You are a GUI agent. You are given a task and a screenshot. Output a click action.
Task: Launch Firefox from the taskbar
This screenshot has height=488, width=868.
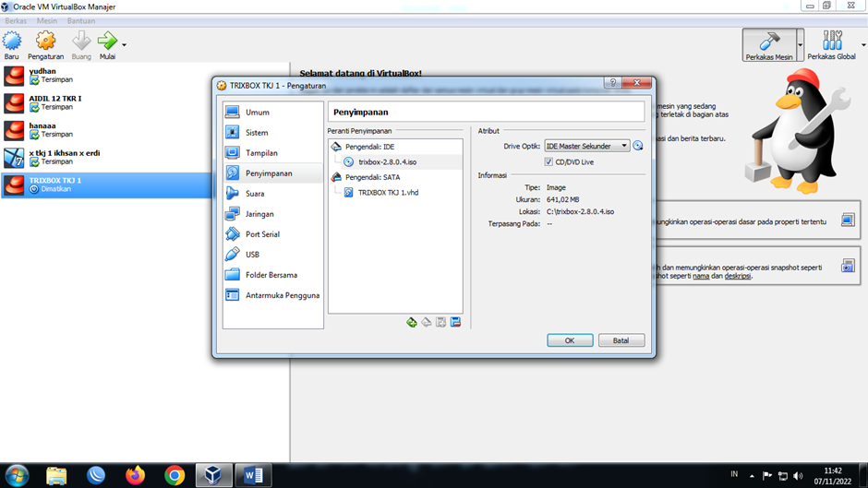[x=135, y=475]
